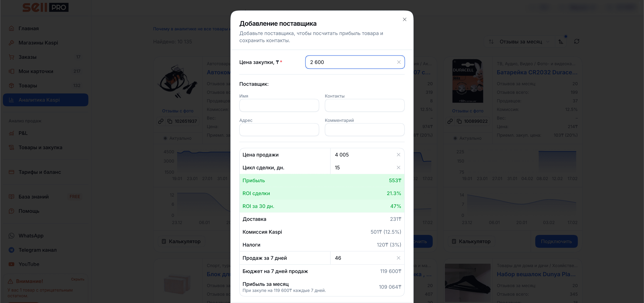The width and height of the screenshot is (644, 303).
Task: Toggle the sort direction icon
Action: click(x=561, y=42)
